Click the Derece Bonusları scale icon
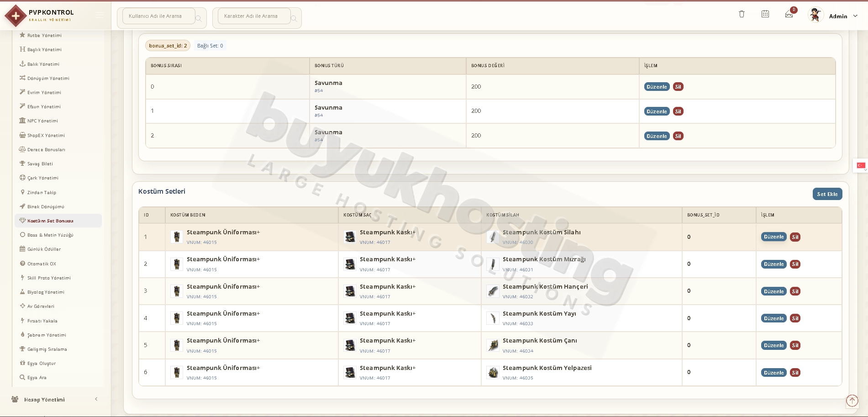Viewport: 868px width, 417px height. tap(22, 149)
